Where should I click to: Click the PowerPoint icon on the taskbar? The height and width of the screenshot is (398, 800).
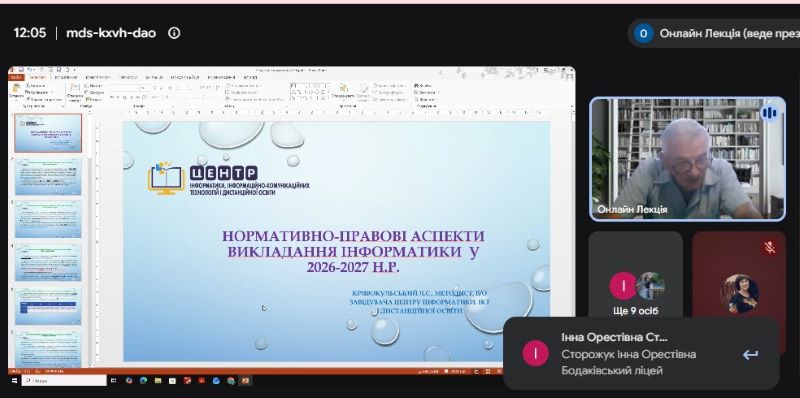[245, 381]
